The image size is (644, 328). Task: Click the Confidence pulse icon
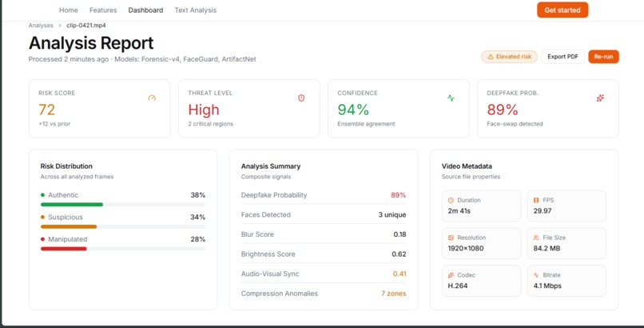451,98
